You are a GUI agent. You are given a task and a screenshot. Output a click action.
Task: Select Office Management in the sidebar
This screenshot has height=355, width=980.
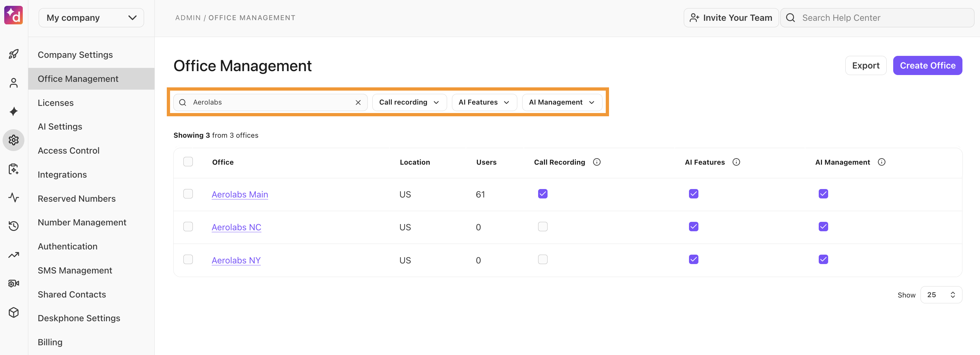point(91,79)
